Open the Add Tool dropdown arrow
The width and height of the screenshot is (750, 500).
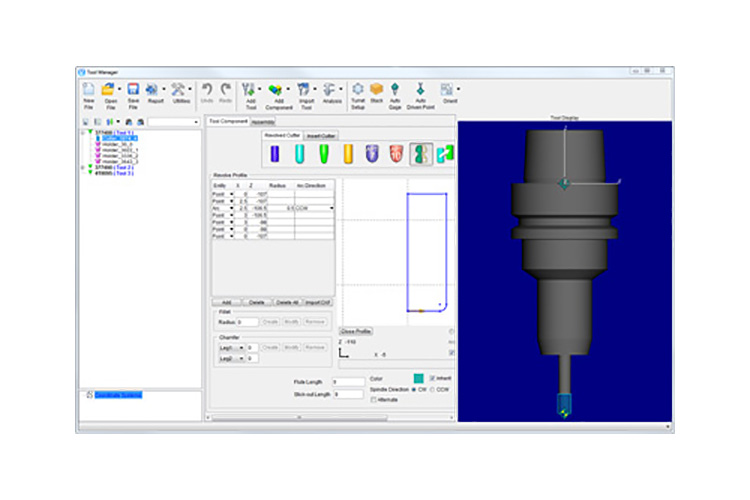[260, 89]
